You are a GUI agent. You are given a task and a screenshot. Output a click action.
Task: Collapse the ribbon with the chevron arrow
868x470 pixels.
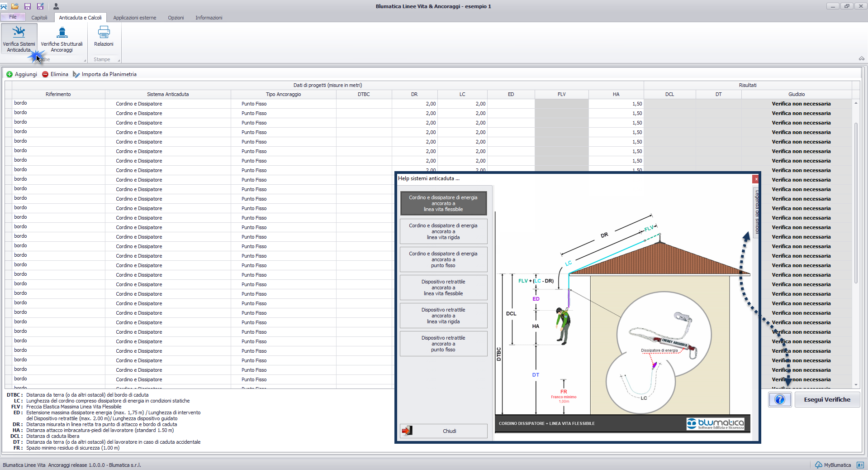coord(862,58)
